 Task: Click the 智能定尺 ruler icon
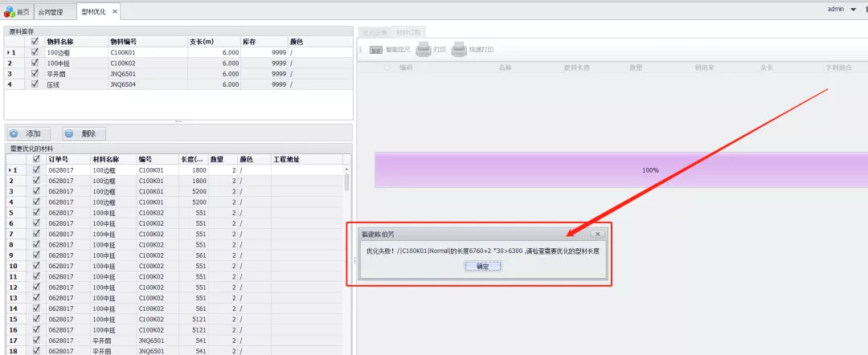(375, 50)
